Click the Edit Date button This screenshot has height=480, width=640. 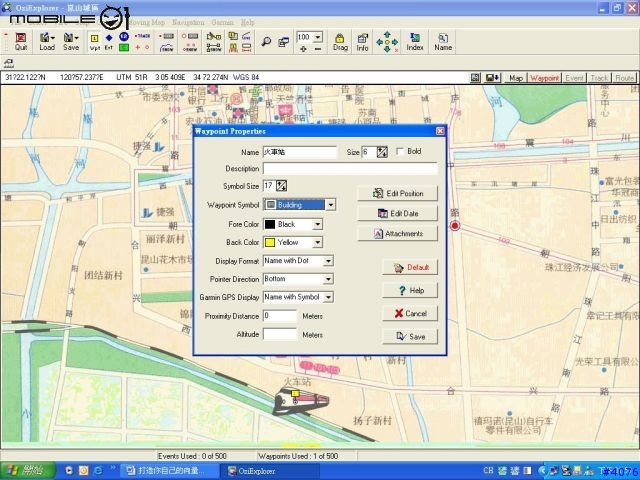click(397, 213)
